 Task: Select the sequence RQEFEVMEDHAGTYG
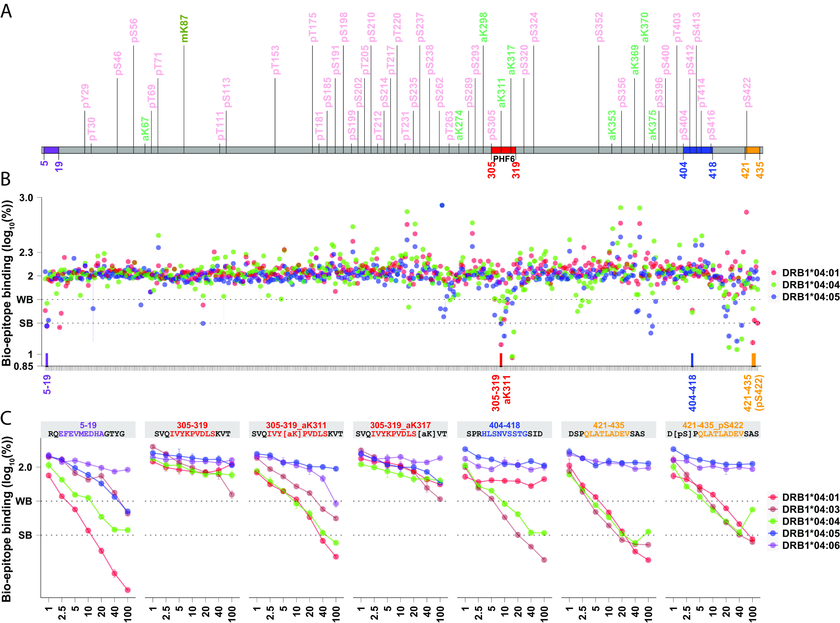86,434
